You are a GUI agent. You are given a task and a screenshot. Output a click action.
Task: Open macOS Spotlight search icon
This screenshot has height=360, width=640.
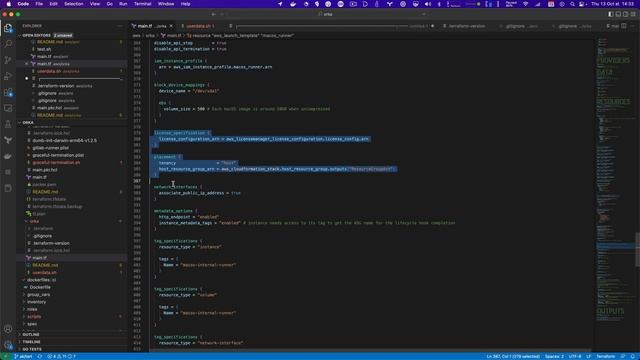click(572, 4)
